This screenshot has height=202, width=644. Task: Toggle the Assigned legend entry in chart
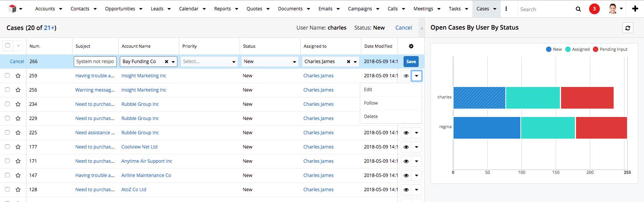pos(577,49)
